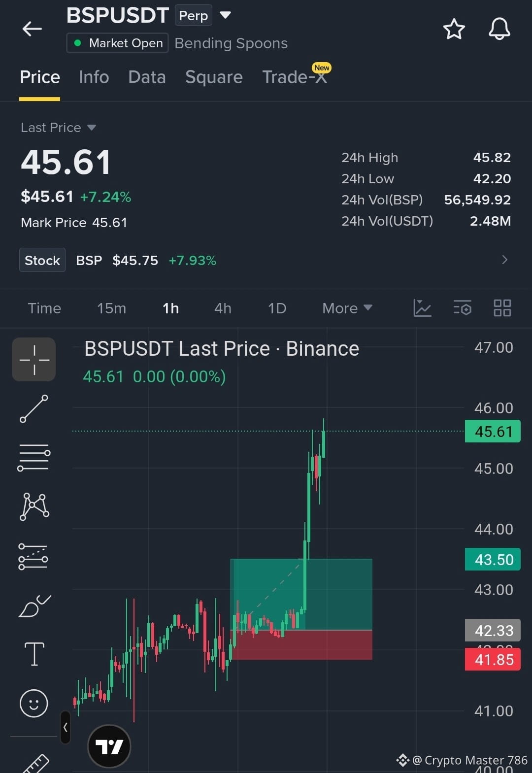Open the Data tab
The height and width of the screenshot is (773, 532).
[x=147, y=77]
